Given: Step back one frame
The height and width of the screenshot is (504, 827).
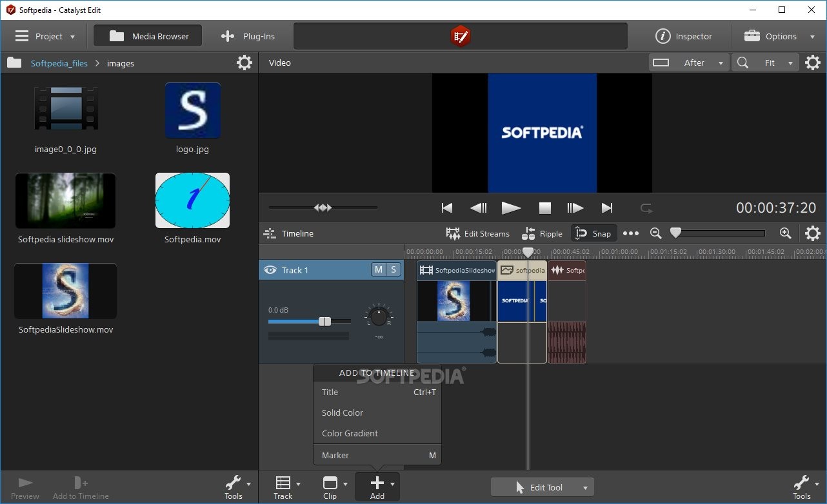Looking at the screenshot, I should pyautogui.click(x=479, y=208).
